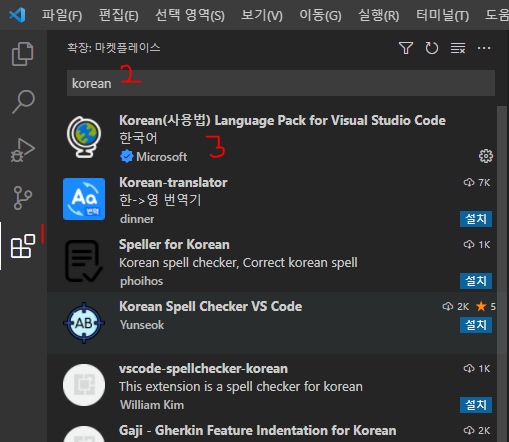Click the phoihos publisher name
509x442 pixels.
142,281
